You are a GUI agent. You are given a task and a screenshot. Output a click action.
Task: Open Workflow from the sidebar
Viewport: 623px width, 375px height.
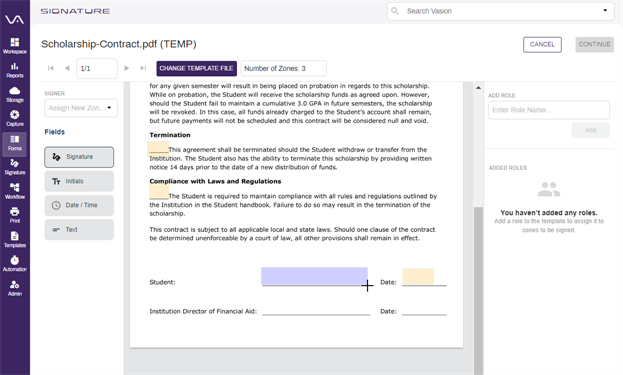[x=15, y=191]
